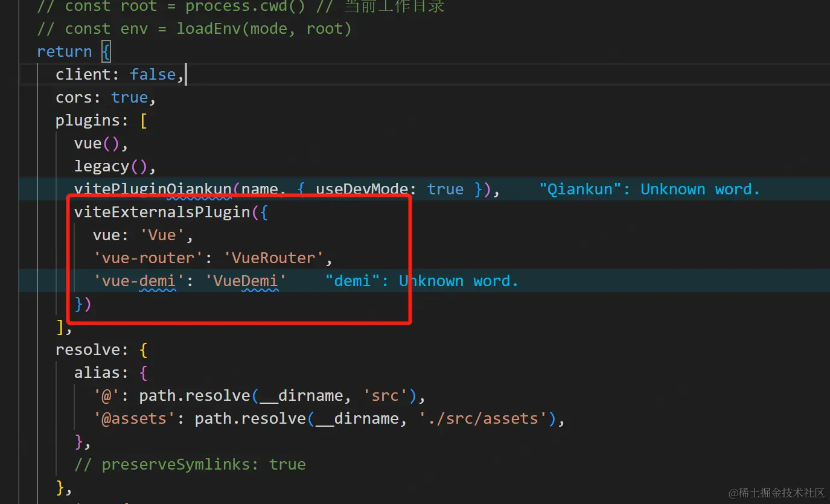Click the commented 'const root = process.cwd()' line
This screenshot has width=830, height=504.
tap(241, 6)
